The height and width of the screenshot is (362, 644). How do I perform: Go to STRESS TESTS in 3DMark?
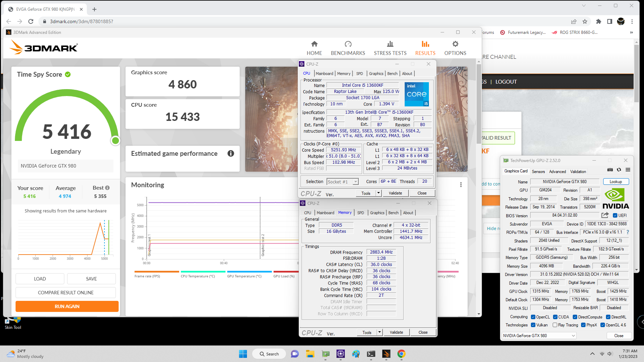[390, 48]
